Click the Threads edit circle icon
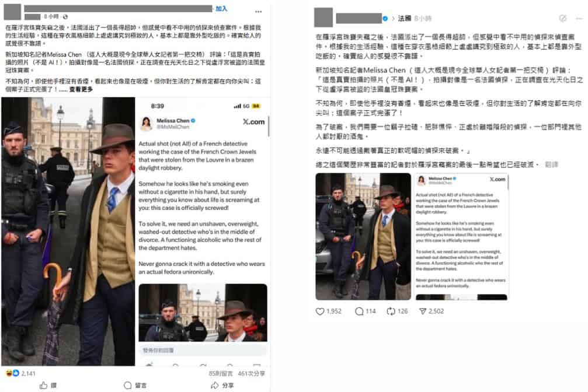 coord(562,18)
